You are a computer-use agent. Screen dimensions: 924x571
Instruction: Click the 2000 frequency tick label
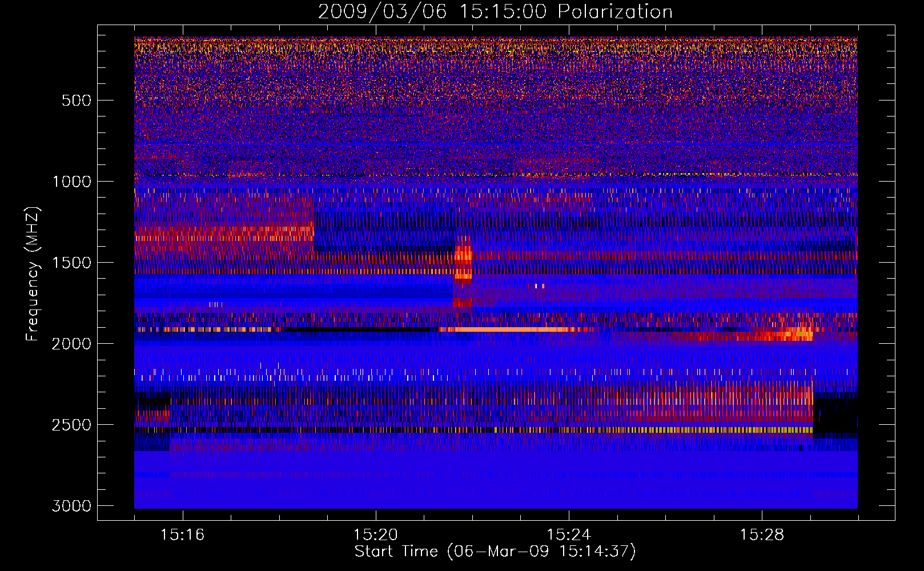pos(71,344)
